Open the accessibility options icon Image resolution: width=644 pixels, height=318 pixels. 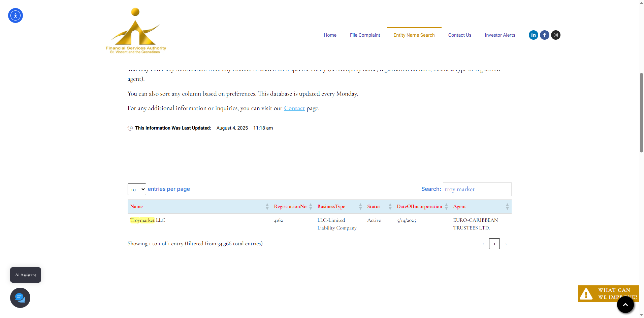coord(15,15)
